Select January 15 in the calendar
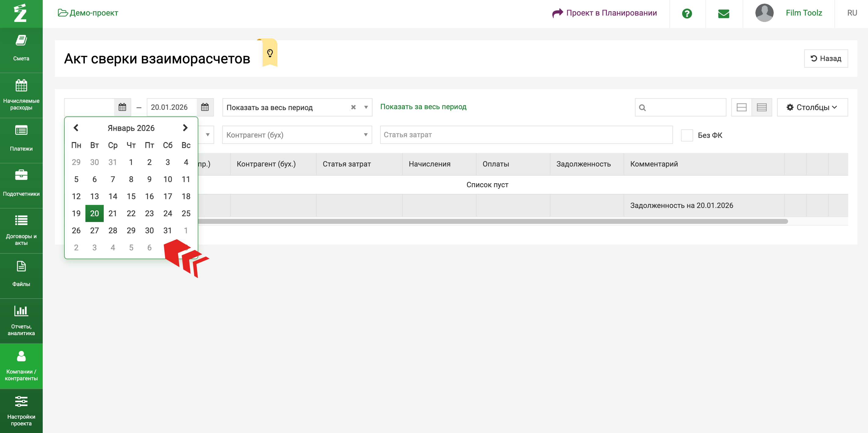868x433 pixels. pyautogui.click(x=131, y=196)
